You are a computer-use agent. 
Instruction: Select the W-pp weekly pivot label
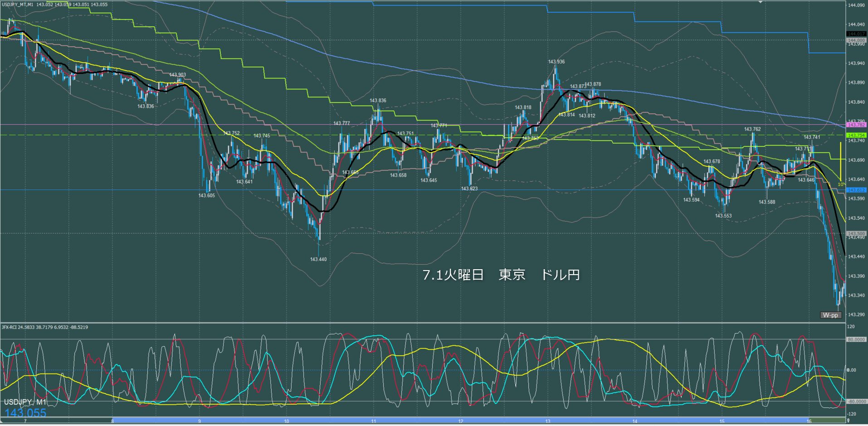tap(831, 315)
